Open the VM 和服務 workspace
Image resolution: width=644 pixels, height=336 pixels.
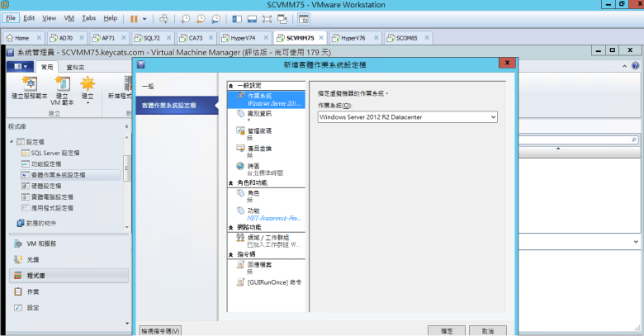(41, 244)
